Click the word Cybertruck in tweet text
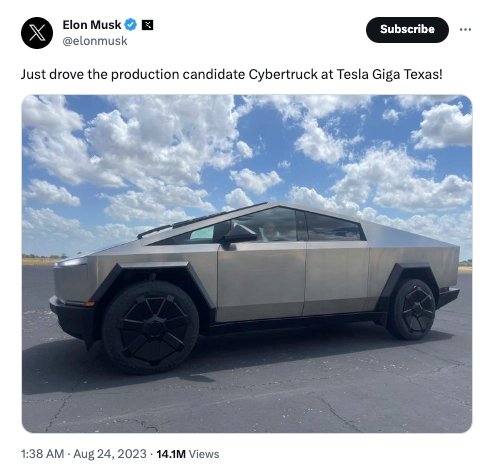Image resolution: width=496 pixels, height=473 pixels. [x=283, y=74]
